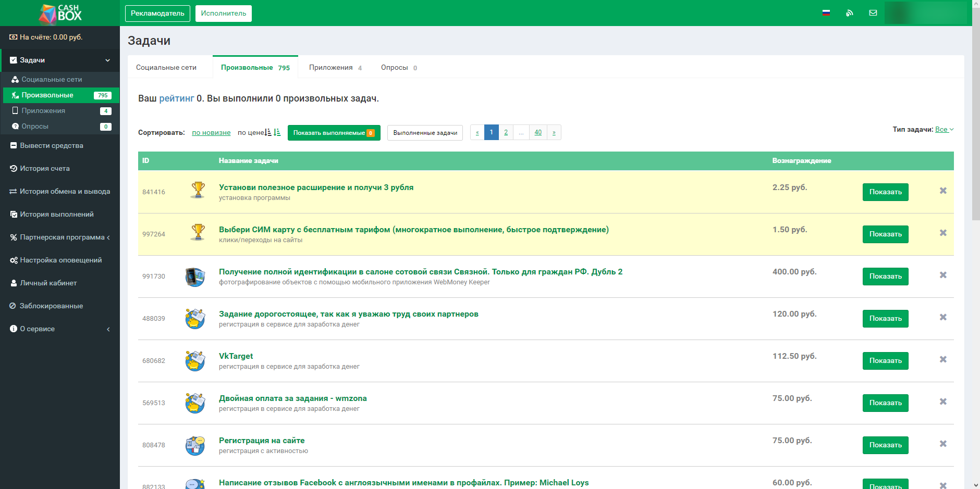Click the VkTarget task icon
This screenshot has width=980, height=489.
(195, 361)
